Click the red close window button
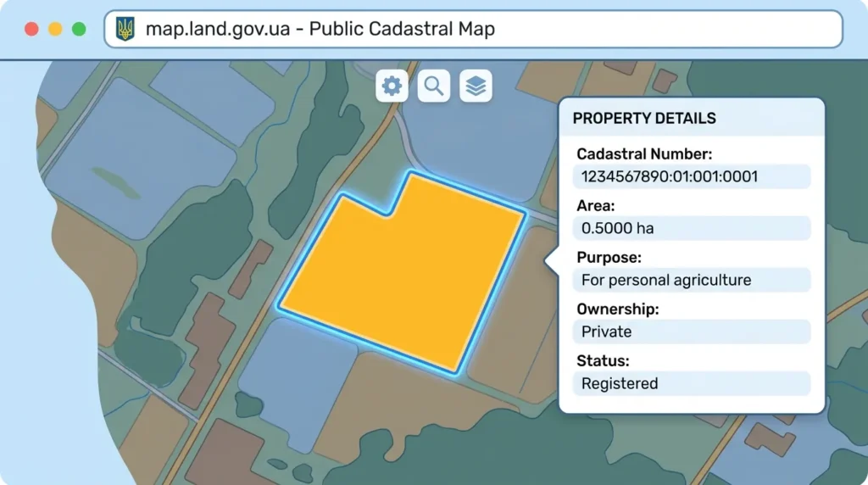Image resolution: width=868 pixels, height=485 pixels. pos(31,29)
